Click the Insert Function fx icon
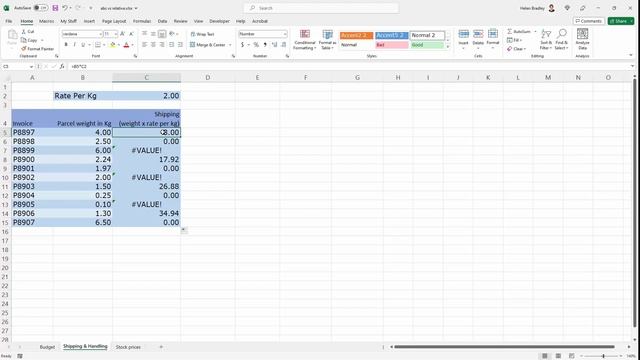This screenshot has height=360, width=640. pos(62,66)
